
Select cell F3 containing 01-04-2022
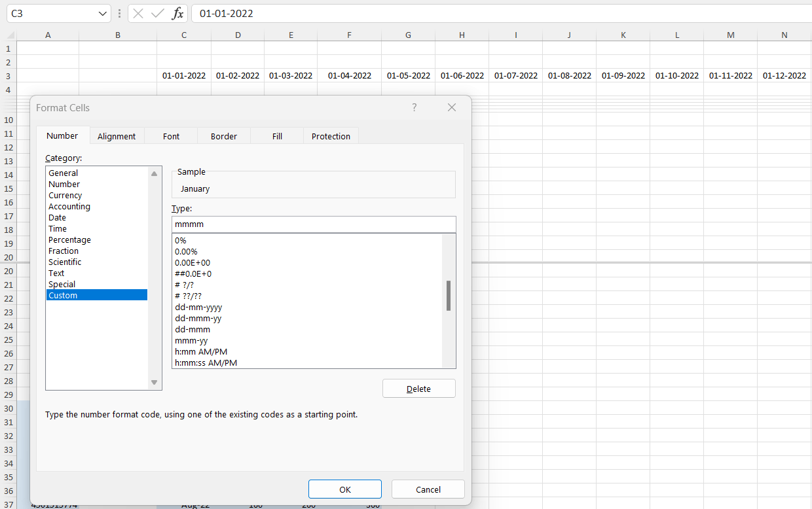point(350,75)
